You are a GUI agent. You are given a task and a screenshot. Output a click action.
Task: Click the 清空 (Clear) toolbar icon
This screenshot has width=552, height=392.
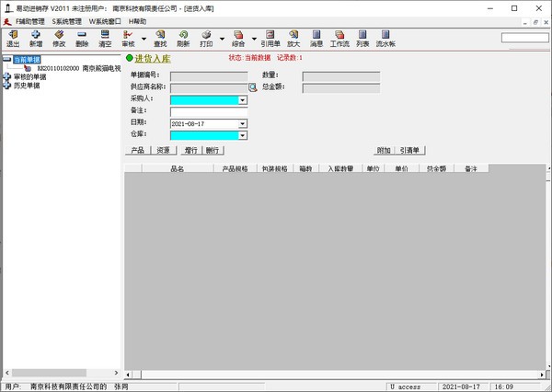pos(105,38)
